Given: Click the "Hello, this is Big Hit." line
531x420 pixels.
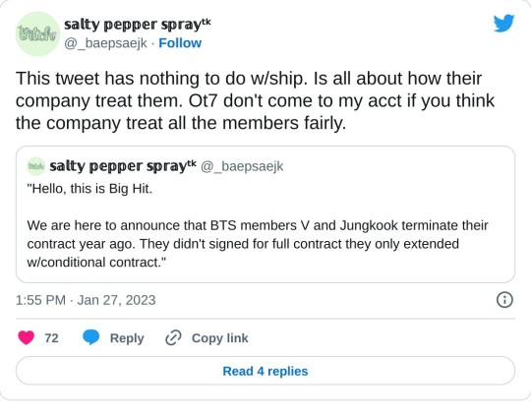Looking at the screenshot, I should [x=89, y=189].
